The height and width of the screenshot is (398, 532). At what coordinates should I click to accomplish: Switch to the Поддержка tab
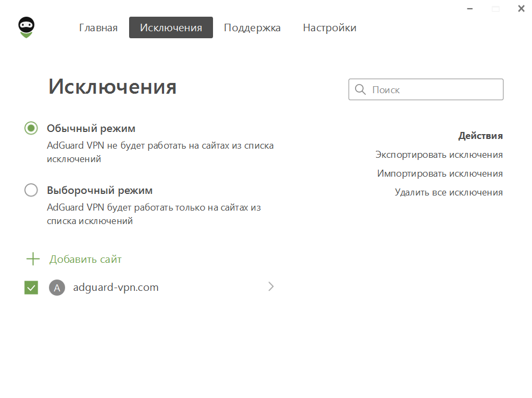(252, 27)
